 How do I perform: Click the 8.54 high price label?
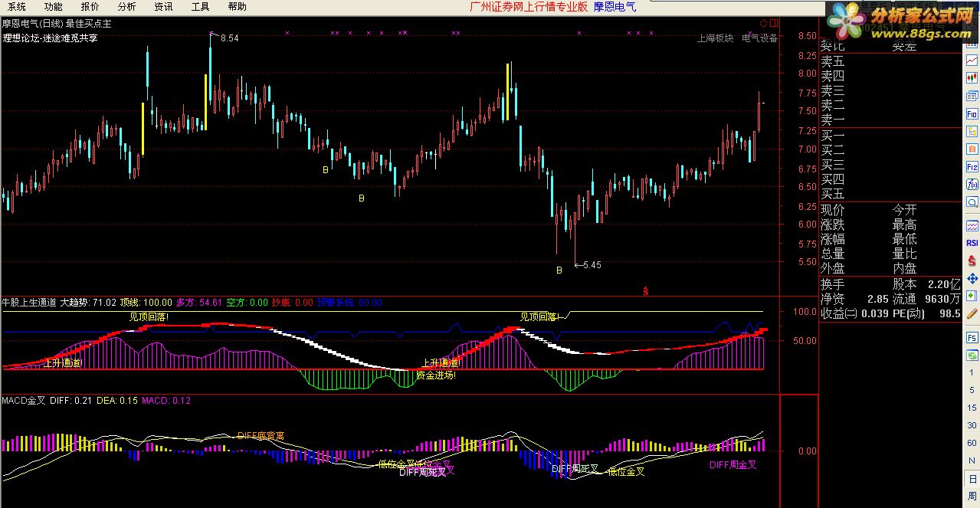(x=229, y=38)
